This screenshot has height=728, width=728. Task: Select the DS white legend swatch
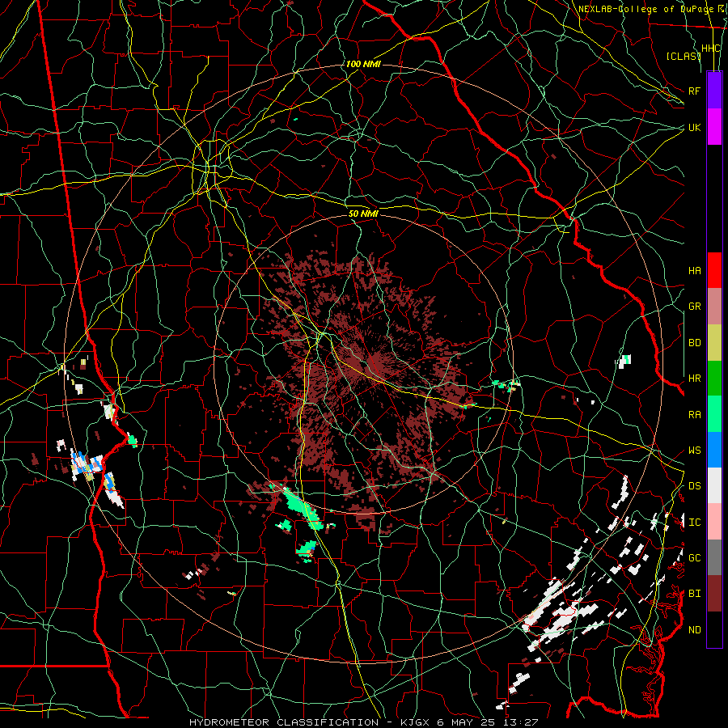click(x=714, y=485)
